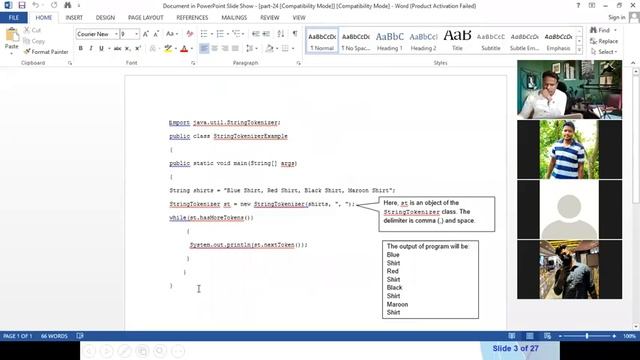
Task: Click the Sort icon in Paragraph group
Action: (x=281, y=34)
